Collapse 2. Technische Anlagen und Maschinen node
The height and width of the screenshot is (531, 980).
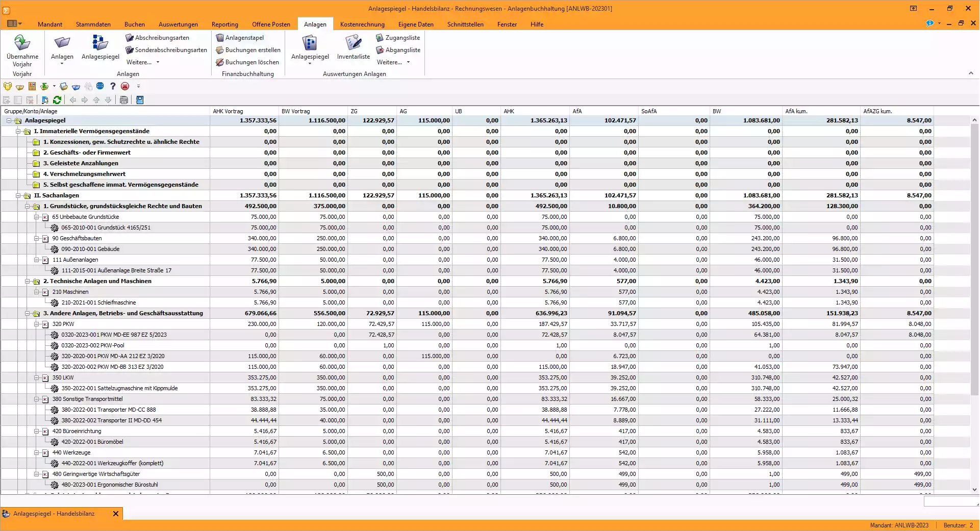pos(27,282)
